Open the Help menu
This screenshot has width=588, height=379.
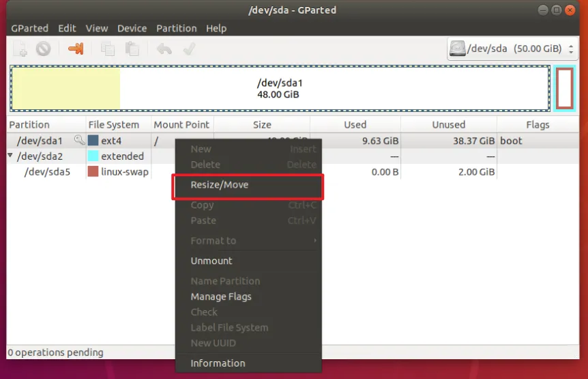coord(216,29)
